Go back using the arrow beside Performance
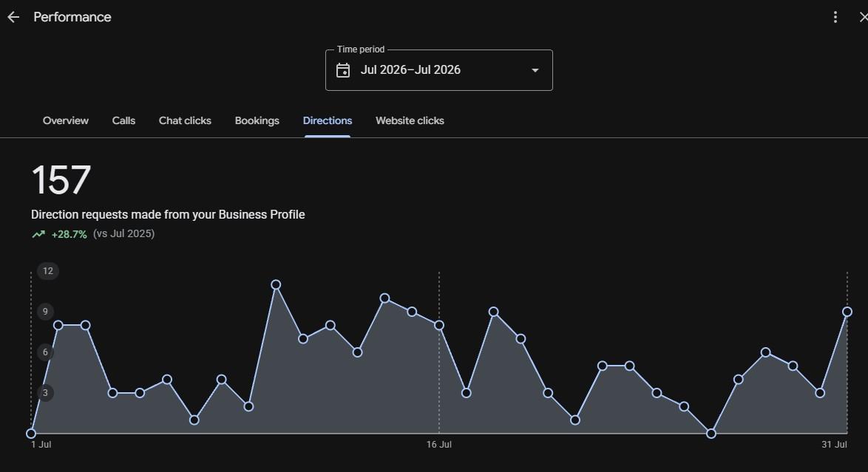868x472 pixels. coord(13,17)
